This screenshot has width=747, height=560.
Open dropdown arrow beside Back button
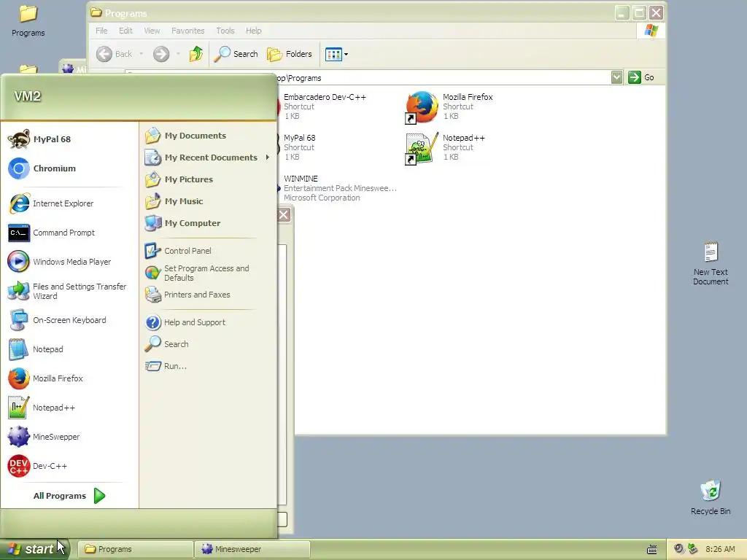coord(141,54)
